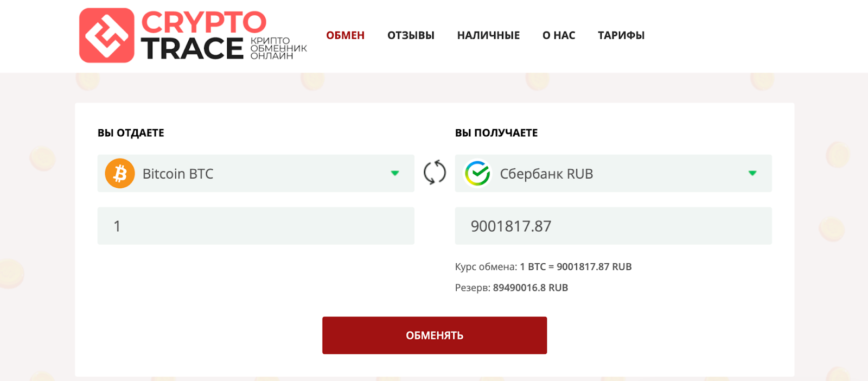The width and height of the screenshot is (868, 381).
Task: Click the exchange rate 1 BTC = 9001817.87 RUB text
Action: pyautogui.click(x=576, y=266)
